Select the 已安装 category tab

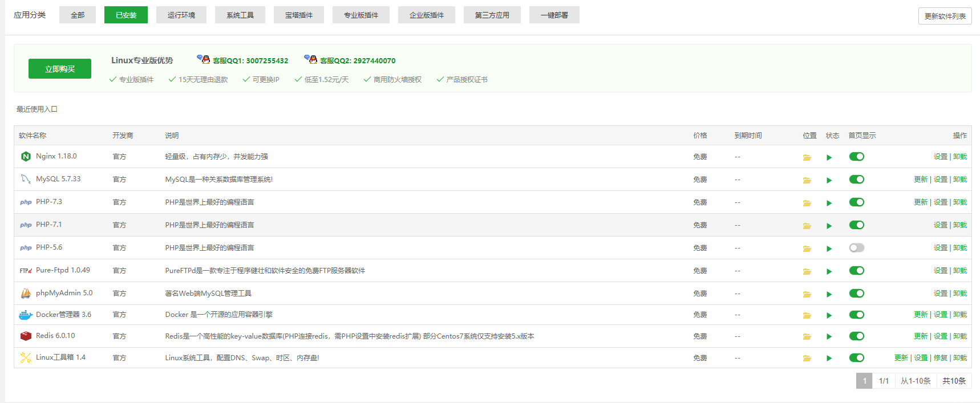coord(126,15)
